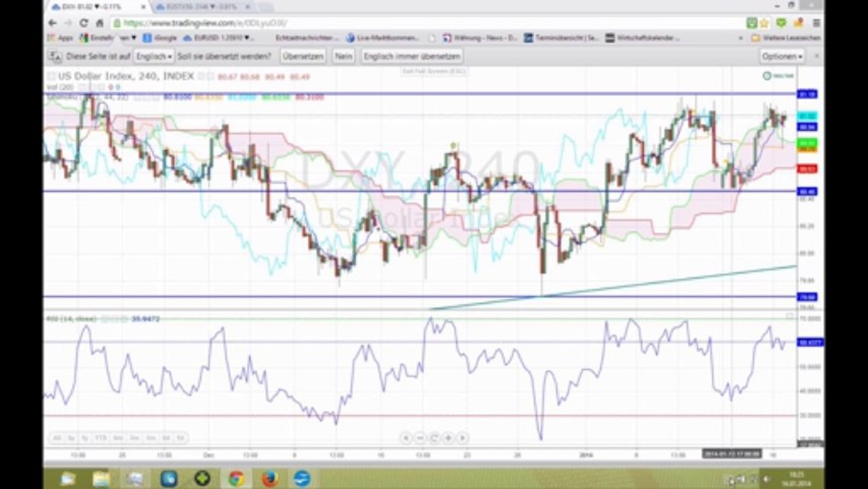Click the RSI (14, close) indicator label
The height and width of the screenshot is (489, 868).
[x=72, y=319]
